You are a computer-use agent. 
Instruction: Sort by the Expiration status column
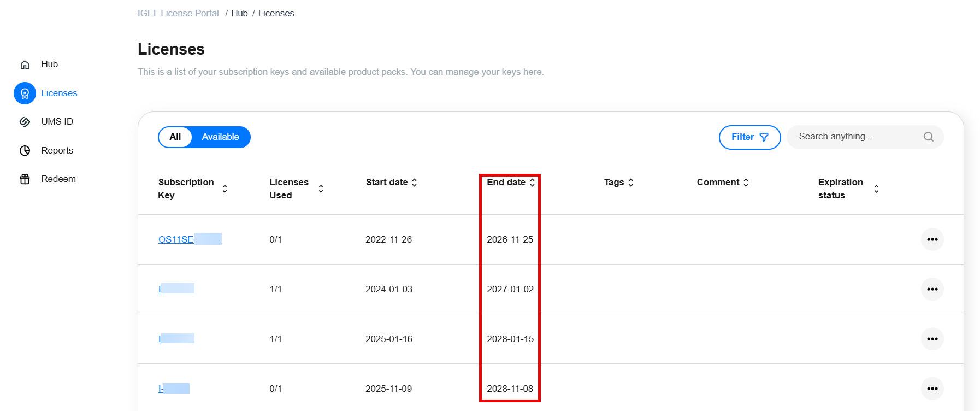[876, 189]
